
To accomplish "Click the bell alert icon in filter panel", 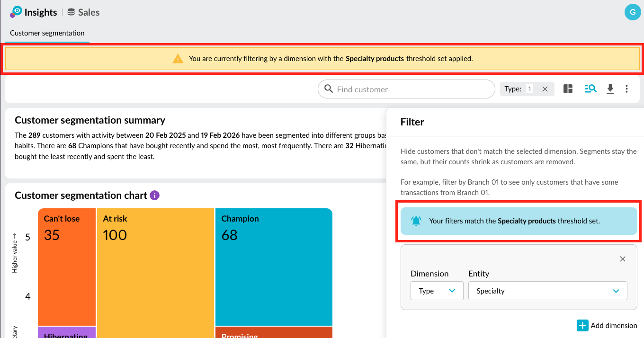I will pyautogui.click(x=416, y=221).
